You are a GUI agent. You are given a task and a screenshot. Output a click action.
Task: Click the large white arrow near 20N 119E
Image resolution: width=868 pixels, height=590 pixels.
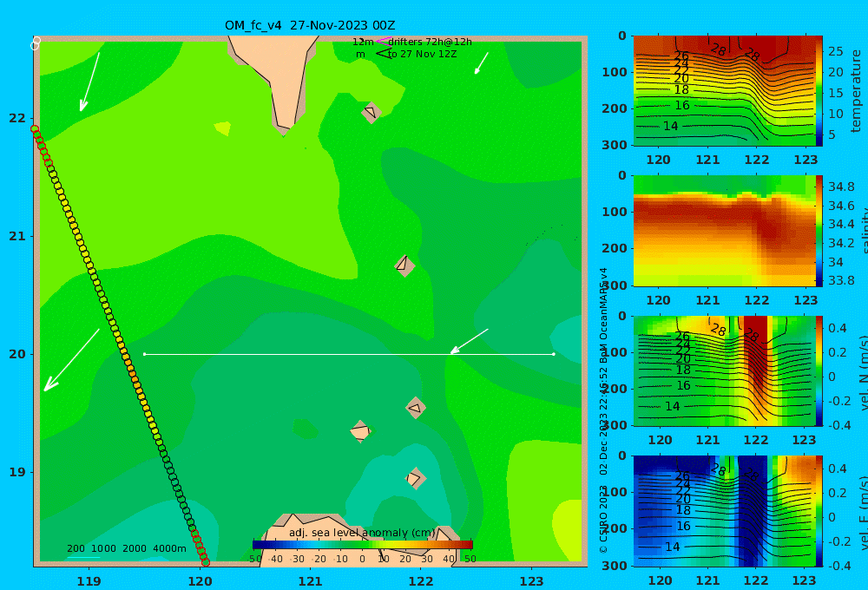click(x=71, y=360)
